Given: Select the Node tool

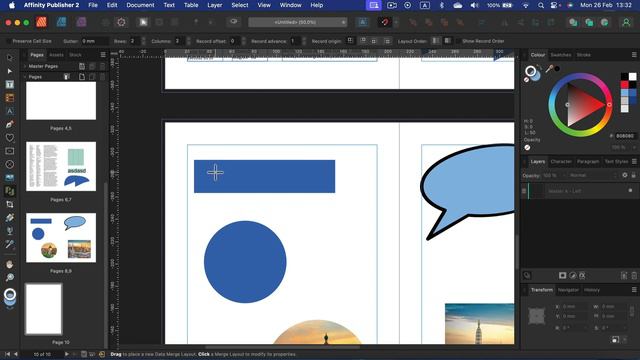Looking at the screenshot, I should (x=10, y=71).
